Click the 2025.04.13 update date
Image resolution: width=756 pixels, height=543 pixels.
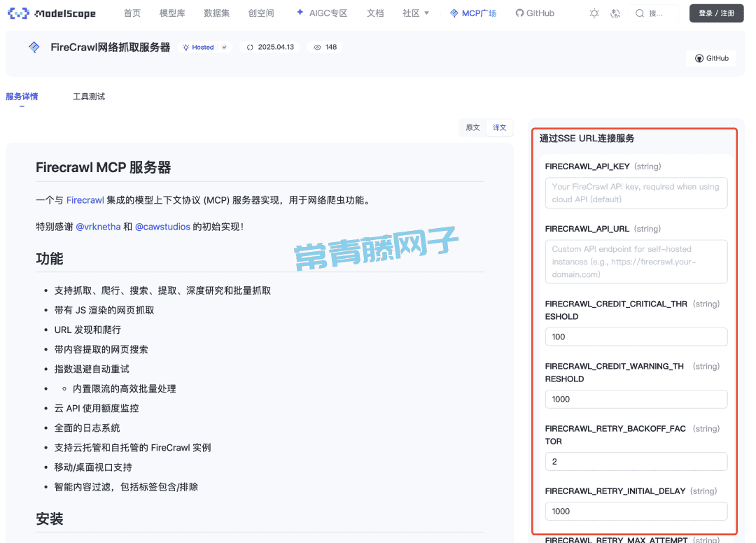click(x=276, y=47)
